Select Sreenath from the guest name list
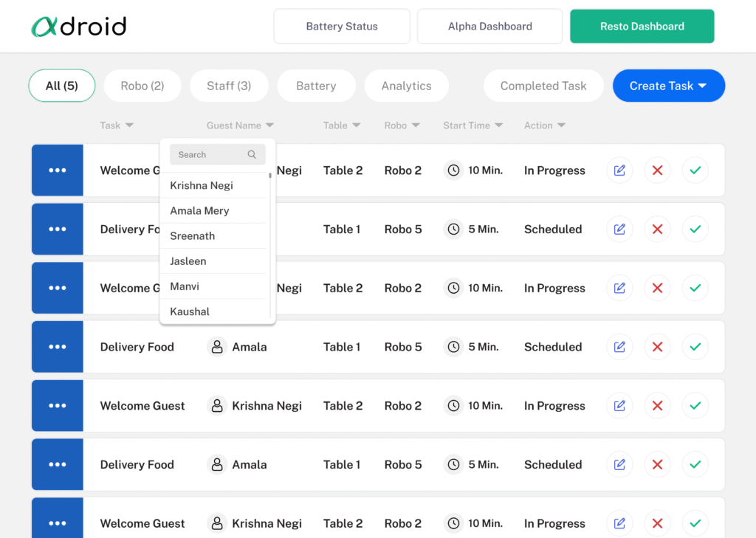 click(x=193, y=236)
